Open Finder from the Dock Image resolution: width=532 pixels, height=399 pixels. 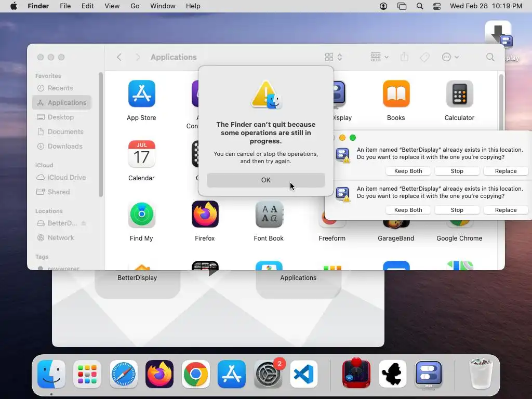click(51, 374)
